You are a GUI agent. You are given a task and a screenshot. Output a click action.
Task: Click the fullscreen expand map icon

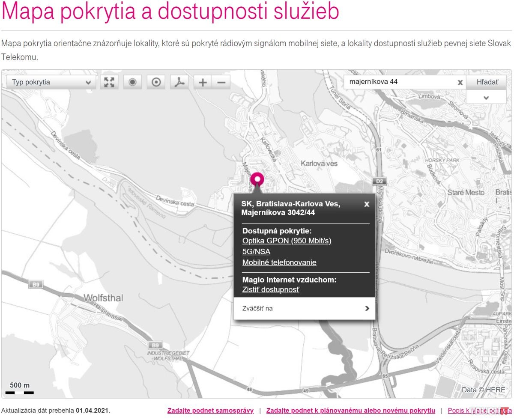point(109,82)
